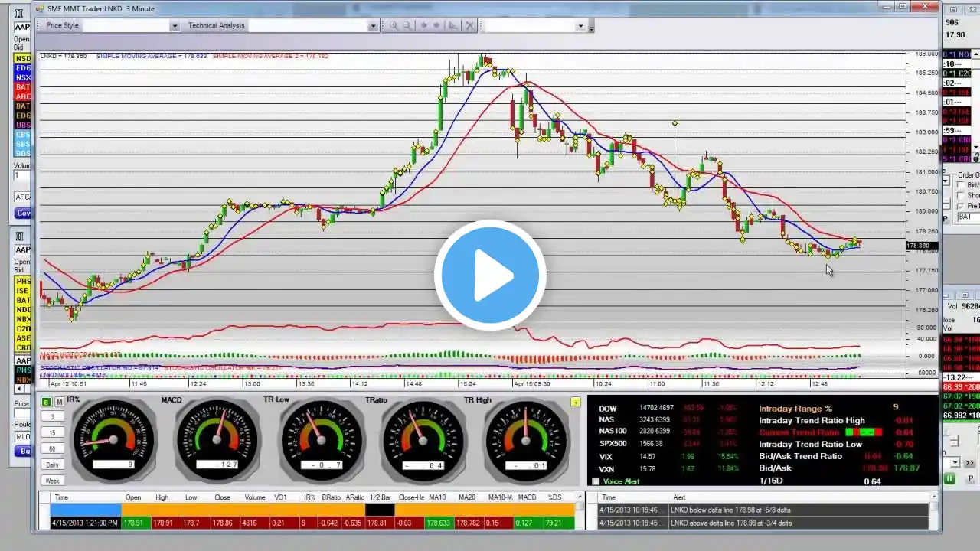
Task: Click the MA20 column header
Action: coord(466,497)
